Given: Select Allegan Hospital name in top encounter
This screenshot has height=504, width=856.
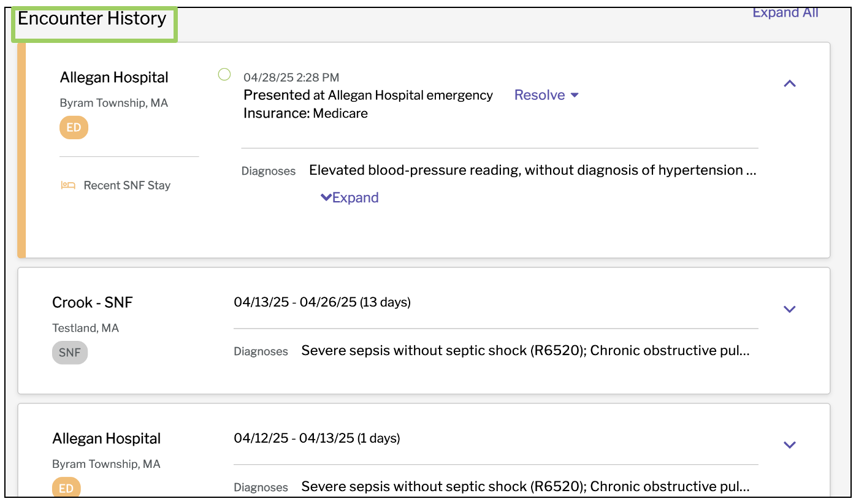Looking at the screenshot, I should pyautogui.click(x=114, y=77).
